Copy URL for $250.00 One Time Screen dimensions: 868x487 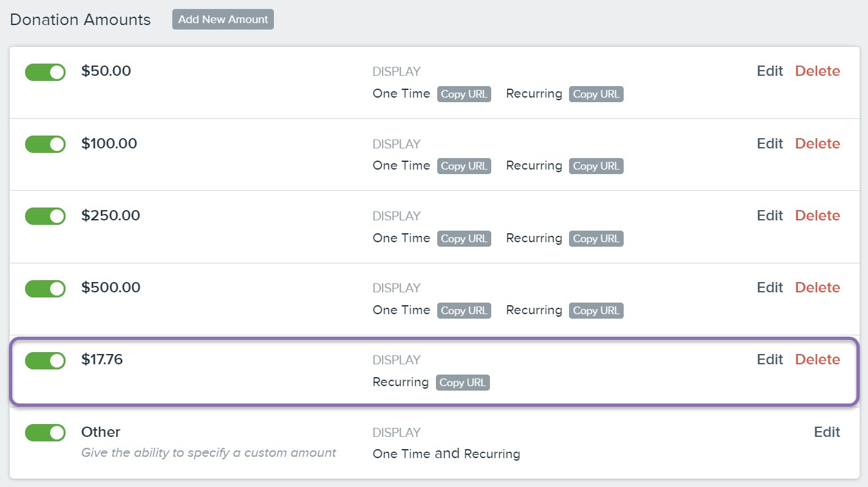point(464,238)
